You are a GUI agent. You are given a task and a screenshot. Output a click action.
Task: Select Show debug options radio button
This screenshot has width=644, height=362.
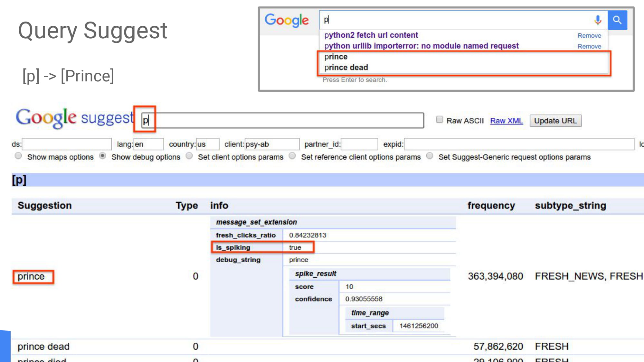102,156
